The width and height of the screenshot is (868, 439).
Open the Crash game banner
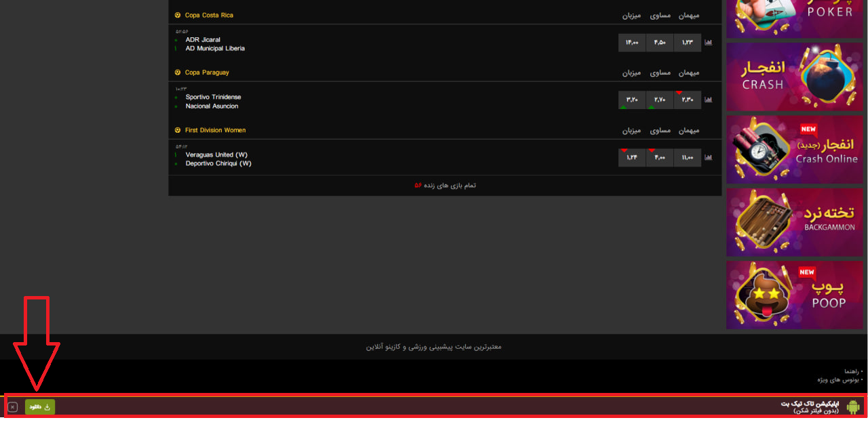coord(795,77)
